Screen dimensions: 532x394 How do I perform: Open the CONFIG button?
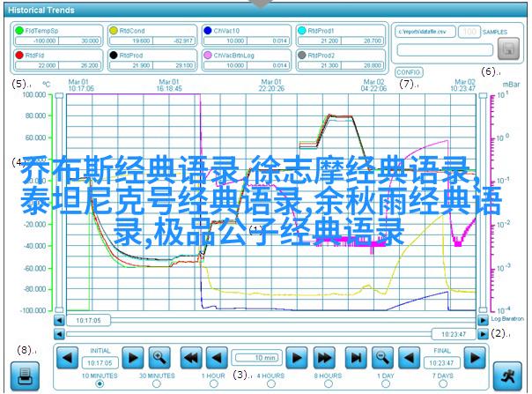point(409,72)
